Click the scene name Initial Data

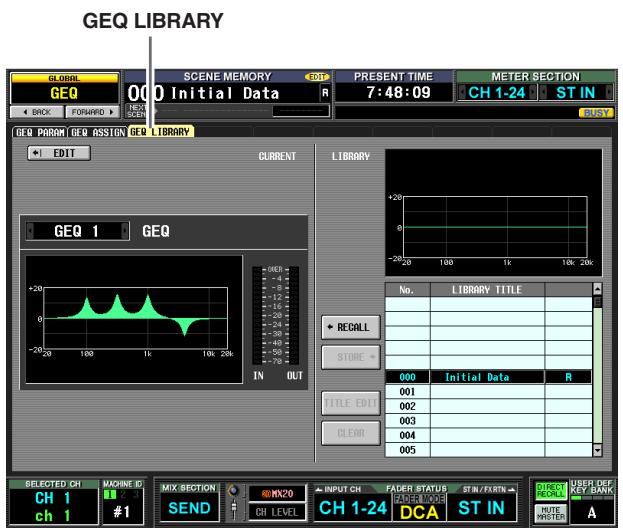225,93
